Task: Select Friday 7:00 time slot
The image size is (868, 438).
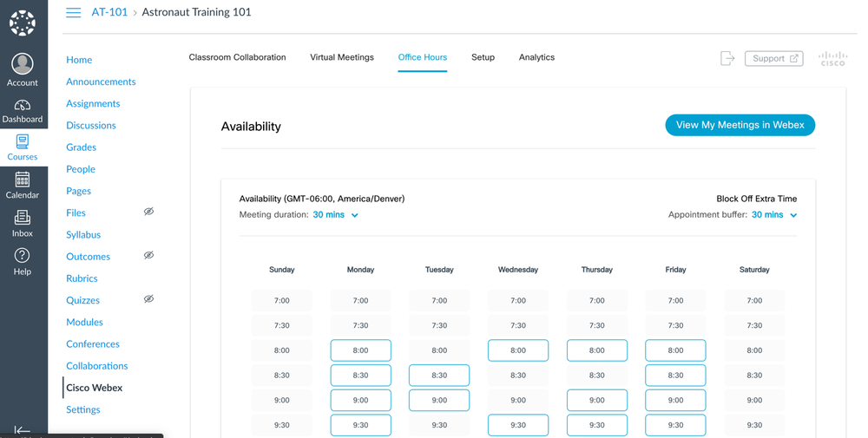Action: pos(675,300)
